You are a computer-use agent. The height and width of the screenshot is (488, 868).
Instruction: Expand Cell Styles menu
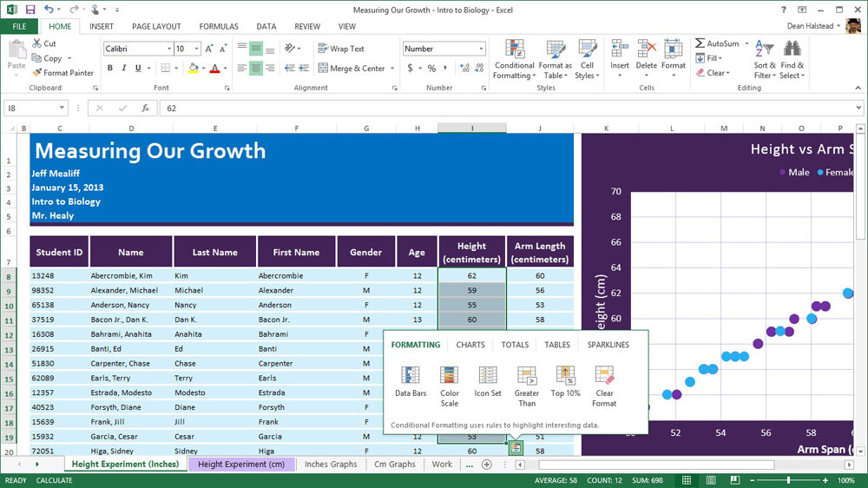tap(587, 60)
